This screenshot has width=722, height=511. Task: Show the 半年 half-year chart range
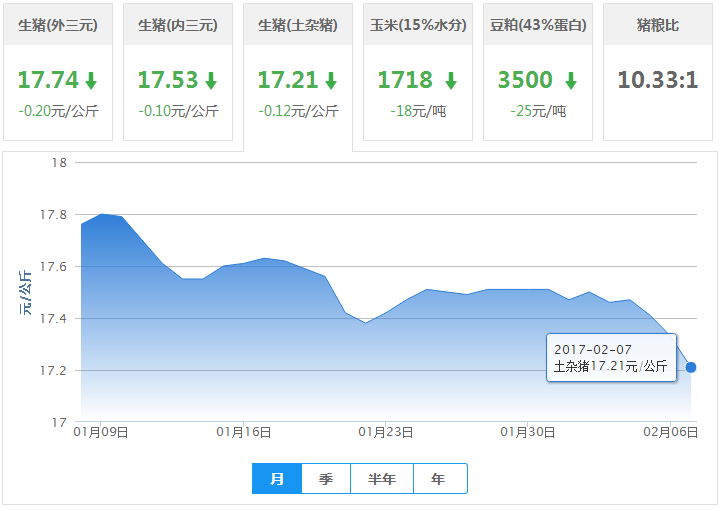coord(382,479)
